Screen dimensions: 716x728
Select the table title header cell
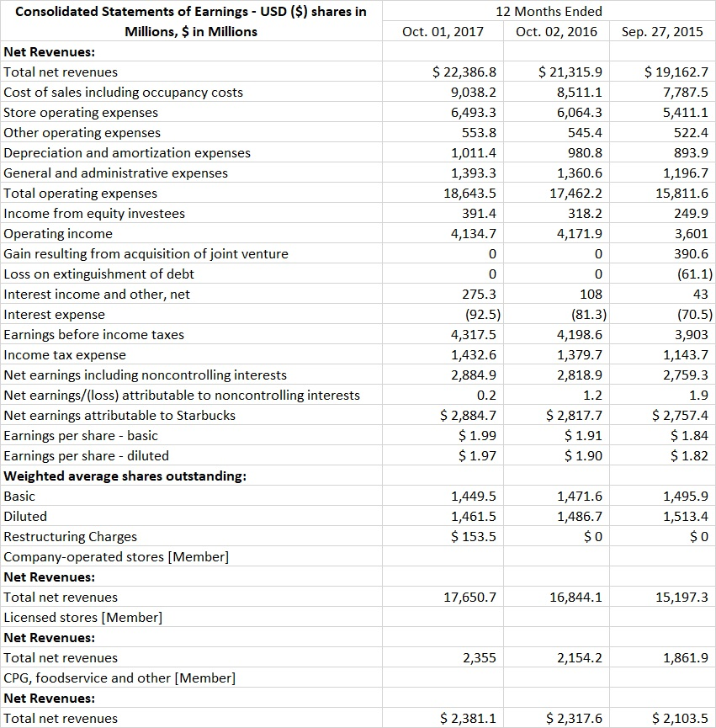[191, 20]
